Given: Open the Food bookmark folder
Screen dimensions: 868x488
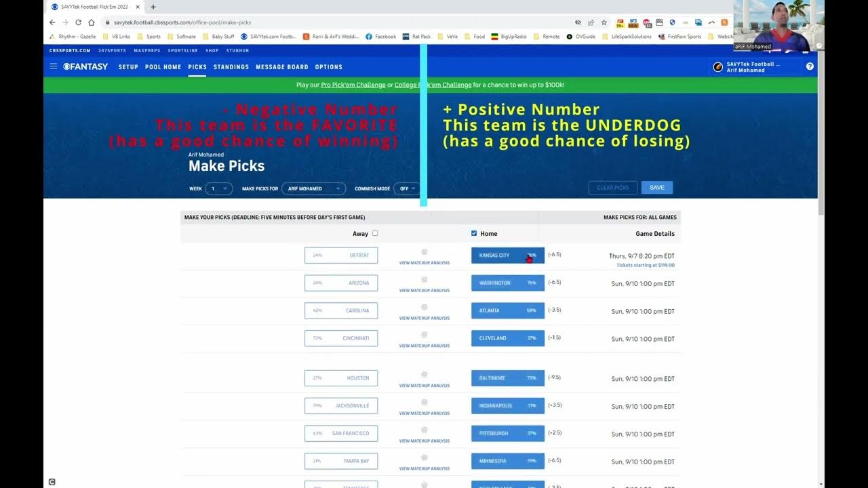Looking at the screenshot, I should [475, 37].
